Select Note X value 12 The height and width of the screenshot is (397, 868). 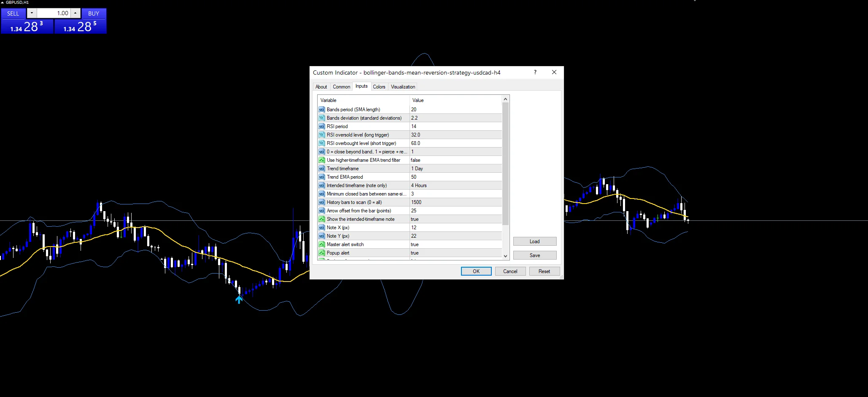point(456,228)
